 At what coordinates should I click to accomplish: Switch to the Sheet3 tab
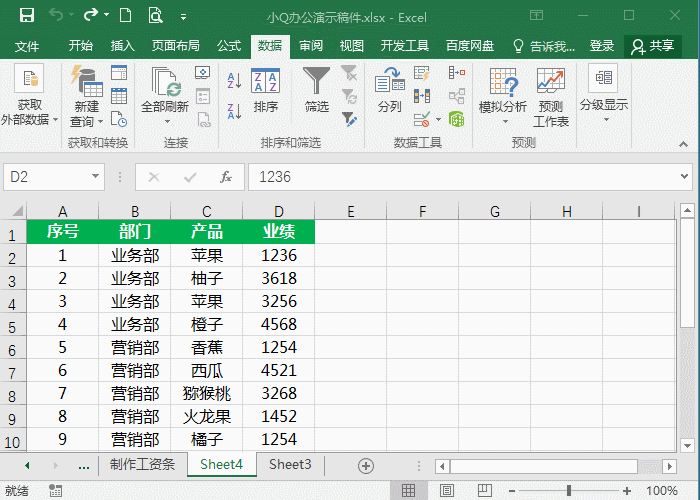[290, 465]
